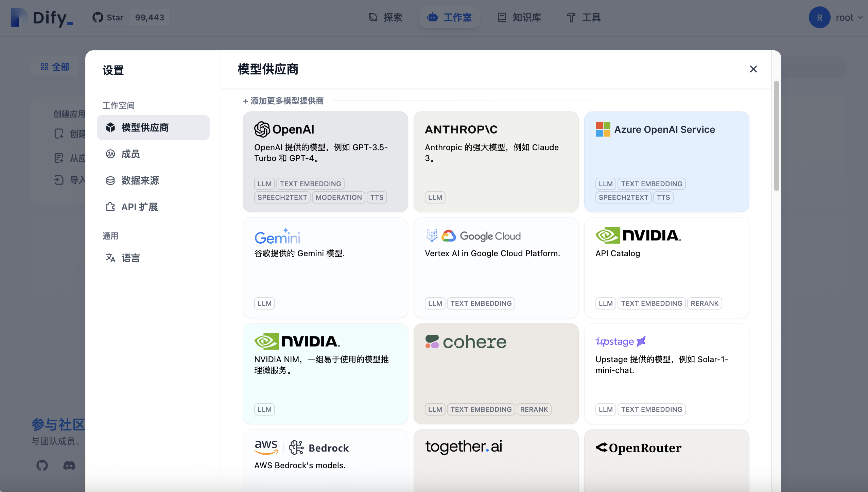This screenshot has width=868, height=492.
Task: Choose the Anthropic provider card
Action: 496,161
